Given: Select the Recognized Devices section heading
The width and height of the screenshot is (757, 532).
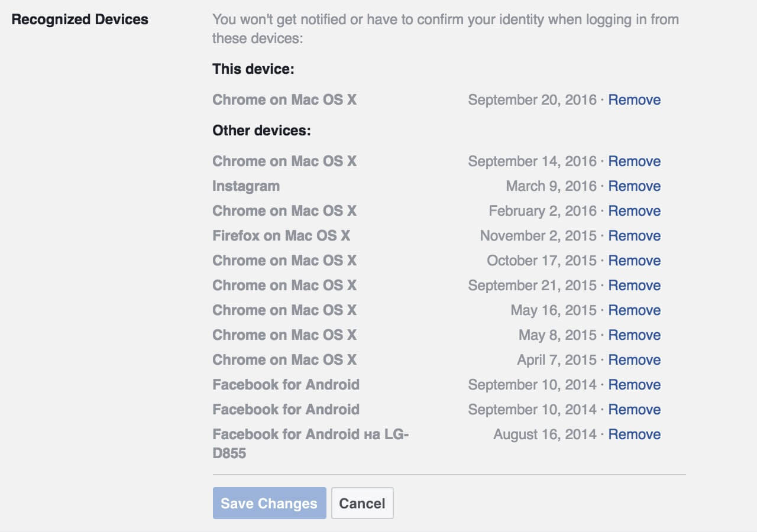Looking at the screenshot, I should (80, 20).
